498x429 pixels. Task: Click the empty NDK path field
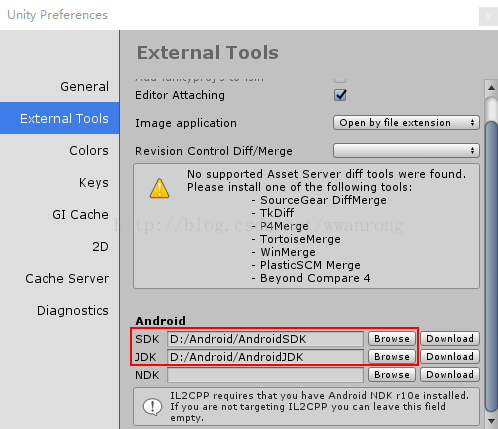(265, 375)
